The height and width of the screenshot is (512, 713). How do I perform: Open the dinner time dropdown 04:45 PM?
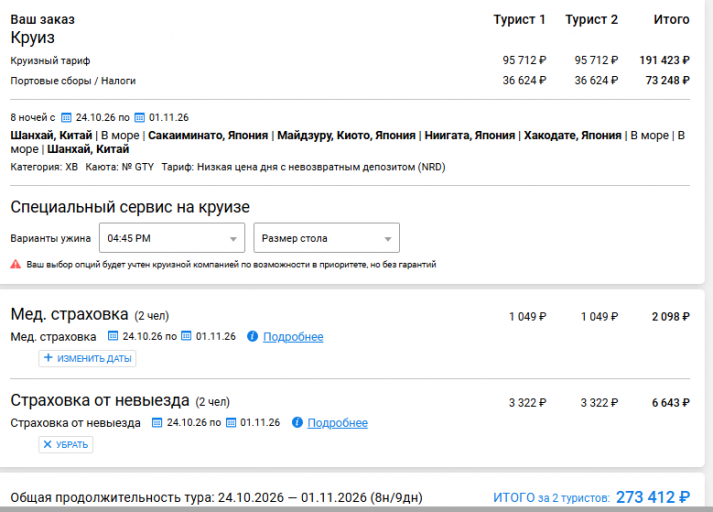click(172, 238)
